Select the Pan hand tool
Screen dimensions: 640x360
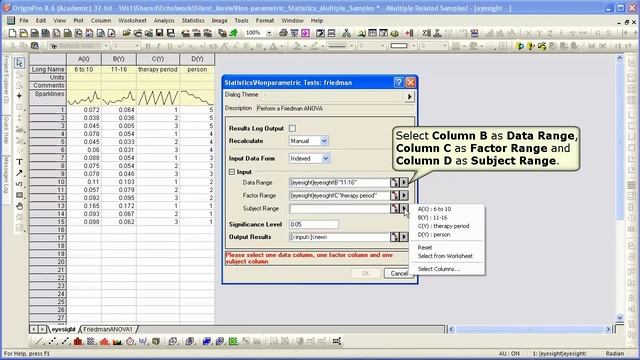click(19, 206)
